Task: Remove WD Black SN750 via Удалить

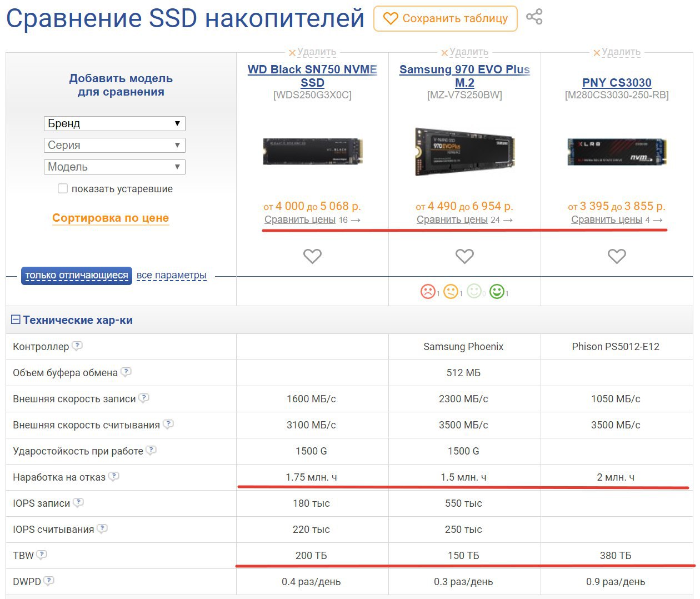Action: [x=312, y=52]
